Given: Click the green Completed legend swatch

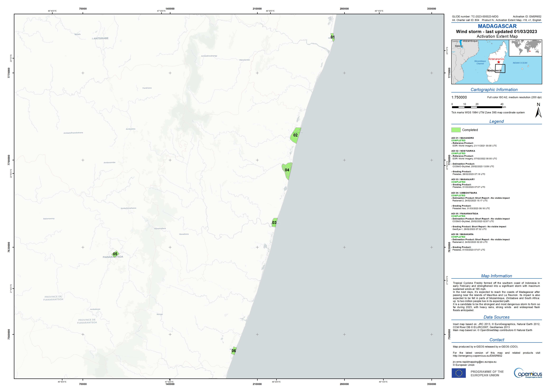Looking at the screenshot, I should pyautogui.click(x=456, y=130).
